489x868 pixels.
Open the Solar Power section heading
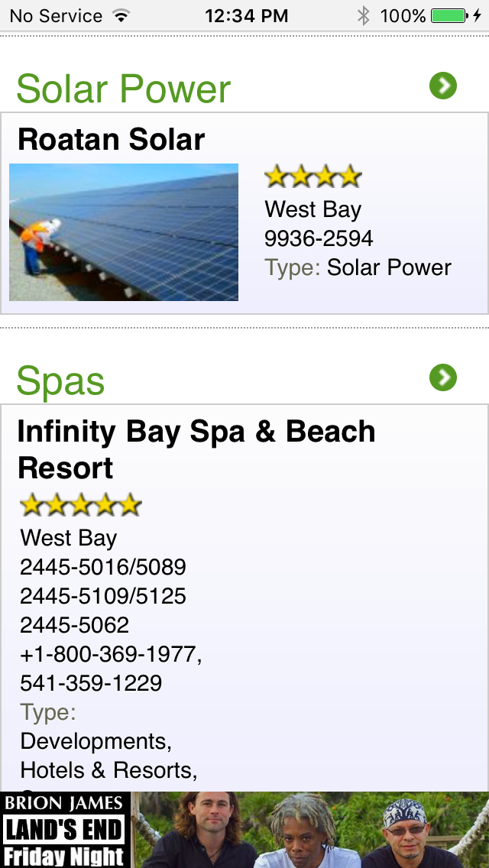[x=123, y=89]
